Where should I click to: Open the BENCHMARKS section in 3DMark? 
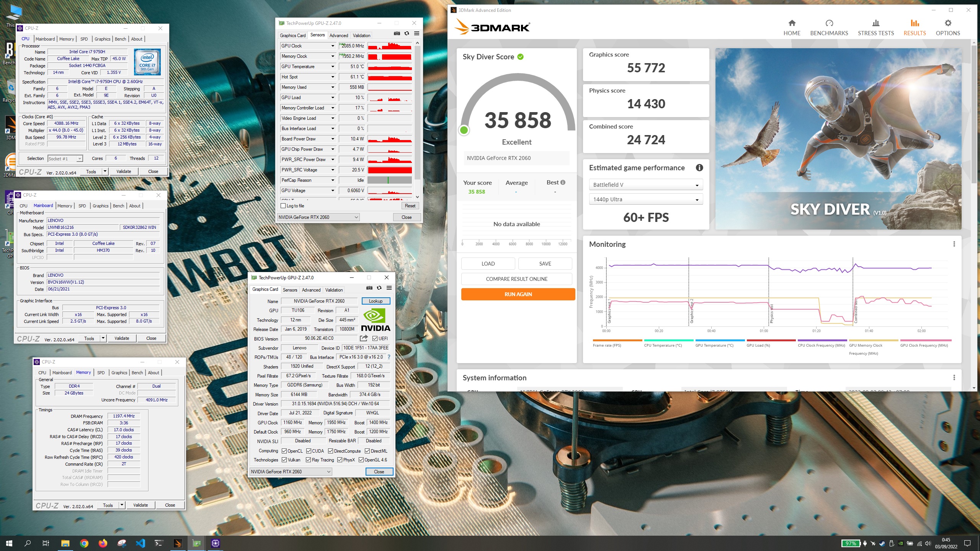(x=829, y=28)
